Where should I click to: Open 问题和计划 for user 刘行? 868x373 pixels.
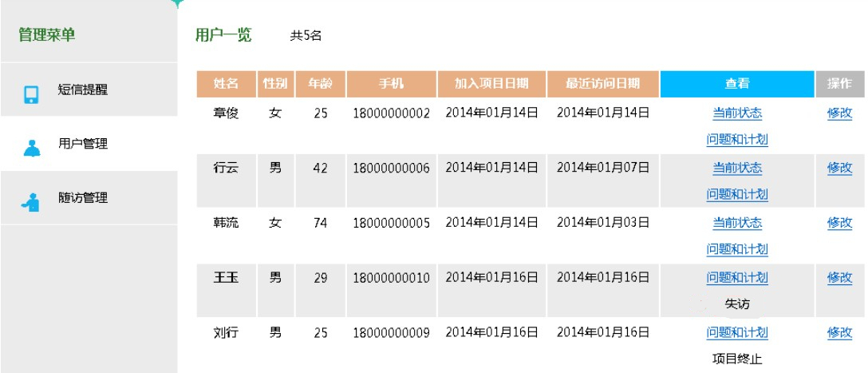coord(737,332)
